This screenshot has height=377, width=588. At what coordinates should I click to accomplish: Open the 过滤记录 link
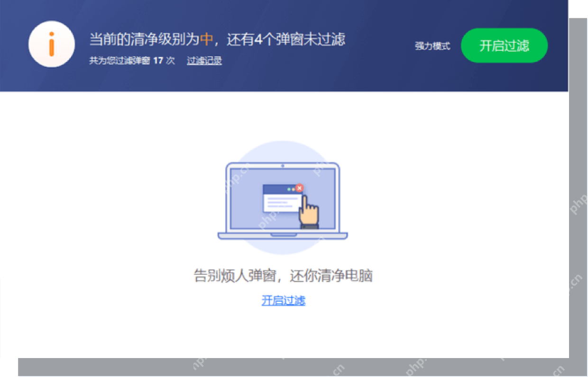[x=204, y=61]
